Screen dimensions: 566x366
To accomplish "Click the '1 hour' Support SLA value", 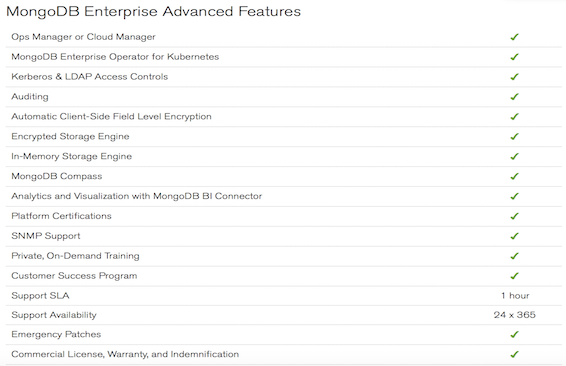I will [515, 296].
